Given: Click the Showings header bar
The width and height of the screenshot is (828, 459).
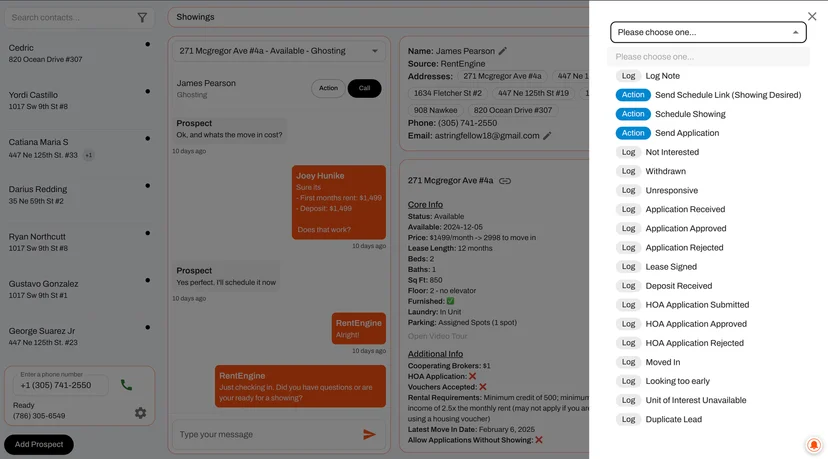Looking at the screenshot, I should 379,17.
